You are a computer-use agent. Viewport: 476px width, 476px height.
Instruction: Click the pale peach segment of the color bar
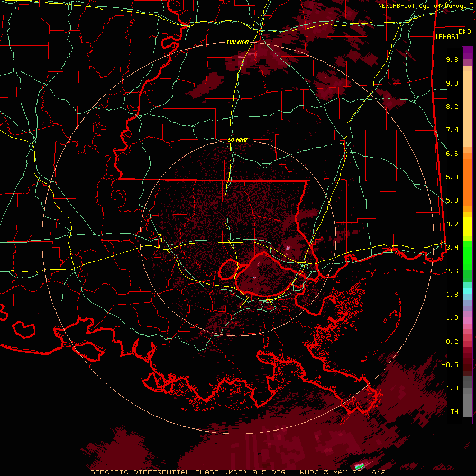467,108
